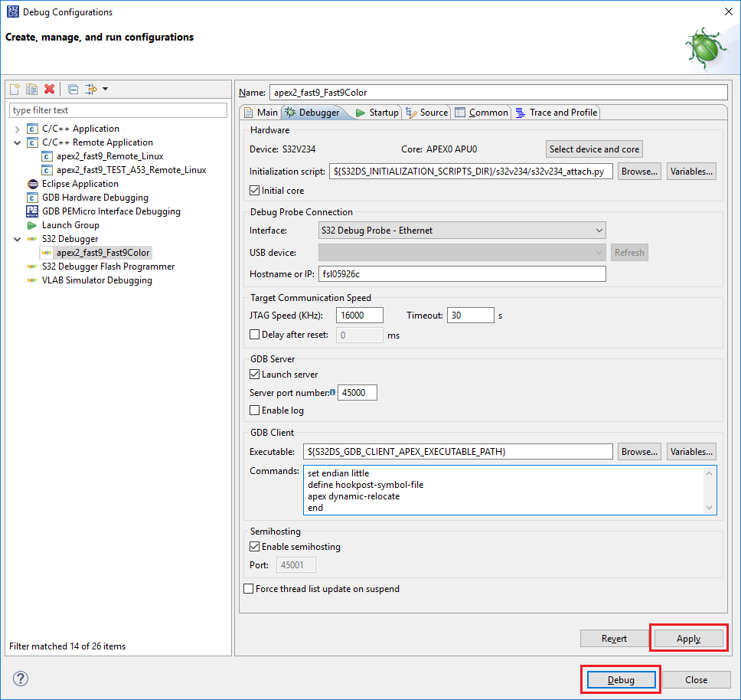Click the Hostname or IP field
741x700 pixels.
(x=462, y=274)
